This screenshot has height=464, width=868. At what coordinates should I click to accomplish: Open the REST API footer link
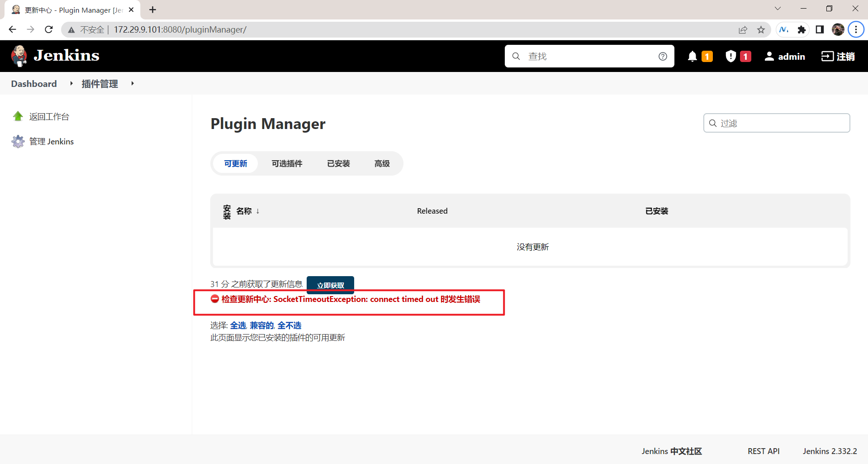click(764, 451)
